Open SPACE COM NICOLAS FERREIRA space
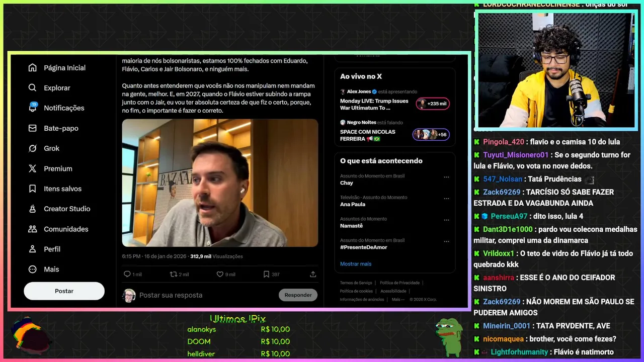The image size is (644, 362). coord(368,135)
